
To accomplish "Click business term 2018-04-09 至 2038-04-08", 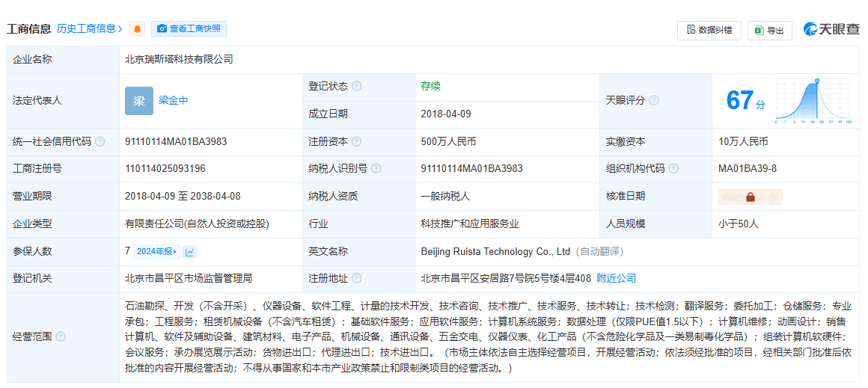I will point(183,196).
